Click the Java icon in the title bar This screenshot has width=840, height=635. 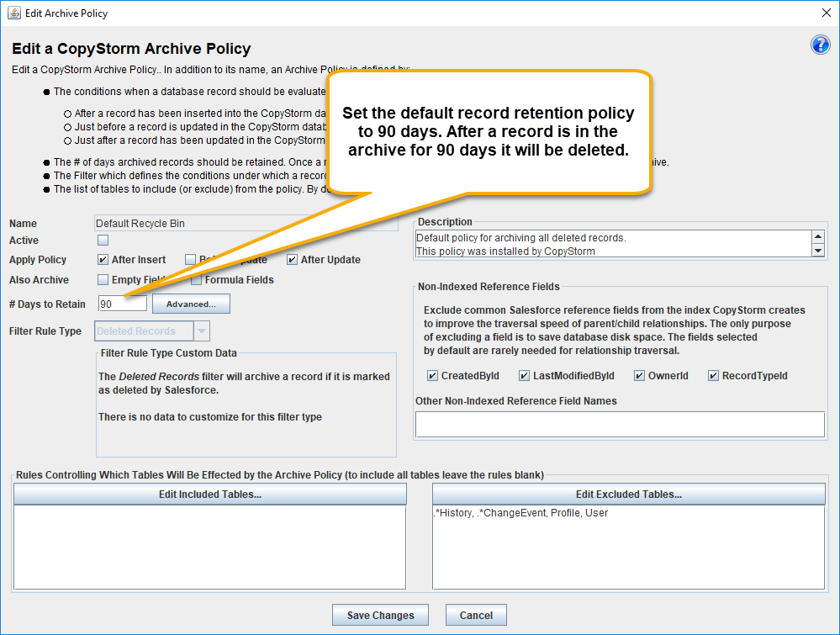[x=14, y=13]
